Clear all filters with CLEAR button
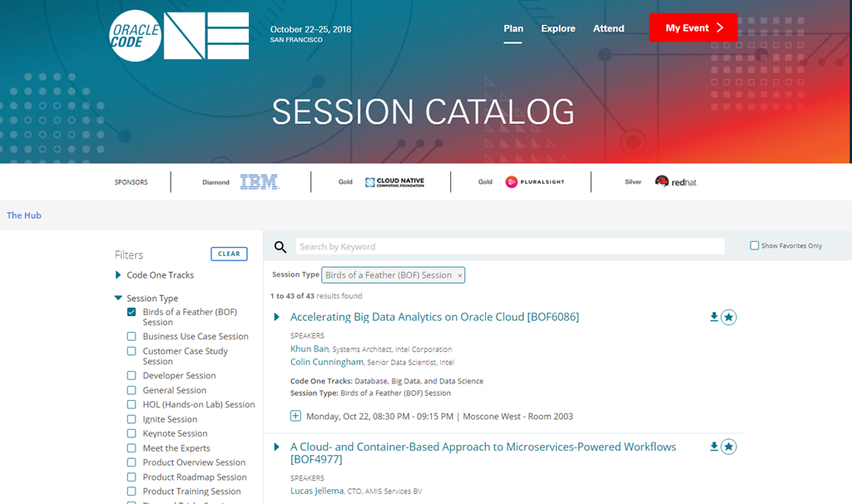 (229, 254)
